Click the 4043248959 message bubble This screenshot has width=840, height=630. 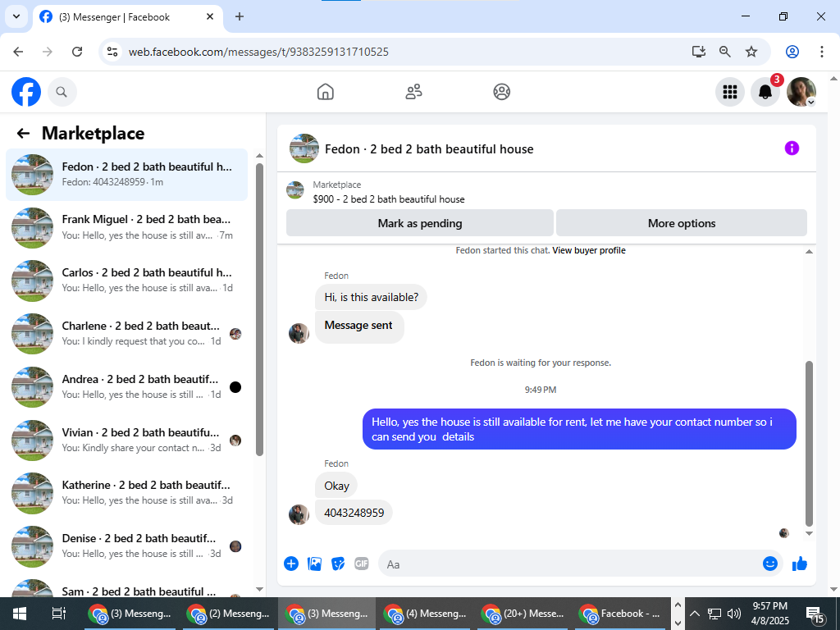(x=354, y=513)
